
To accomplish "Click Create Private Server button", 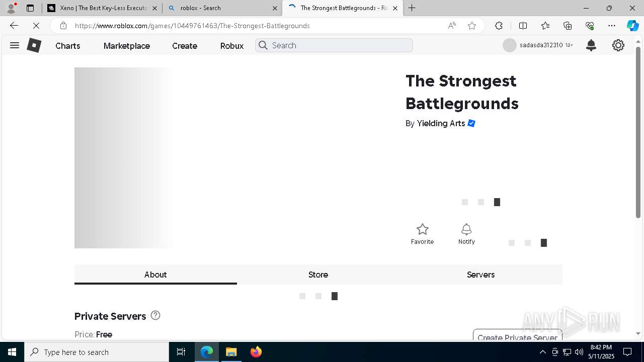I will click(x=517, y=336).
